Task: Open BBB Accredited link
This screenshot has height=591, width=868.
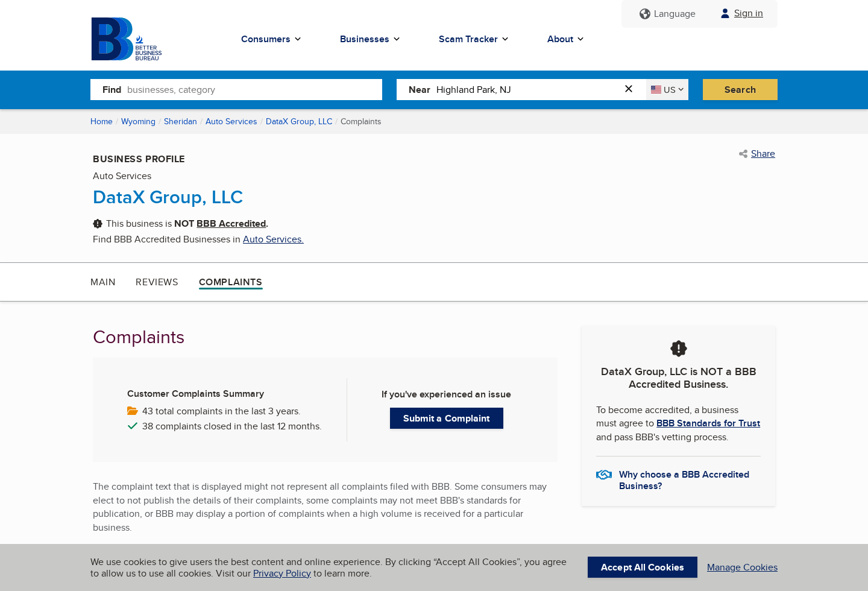Action: tap(231, 224)
